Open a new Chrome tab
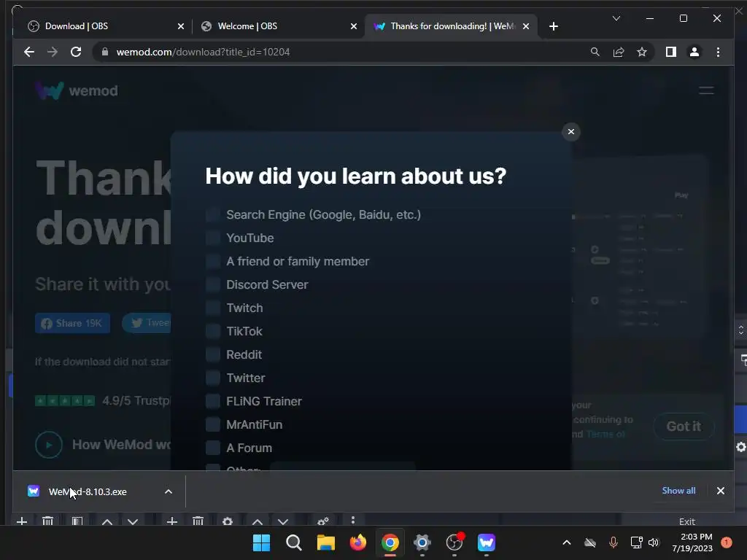747x560 pixels. click(553, 26)
